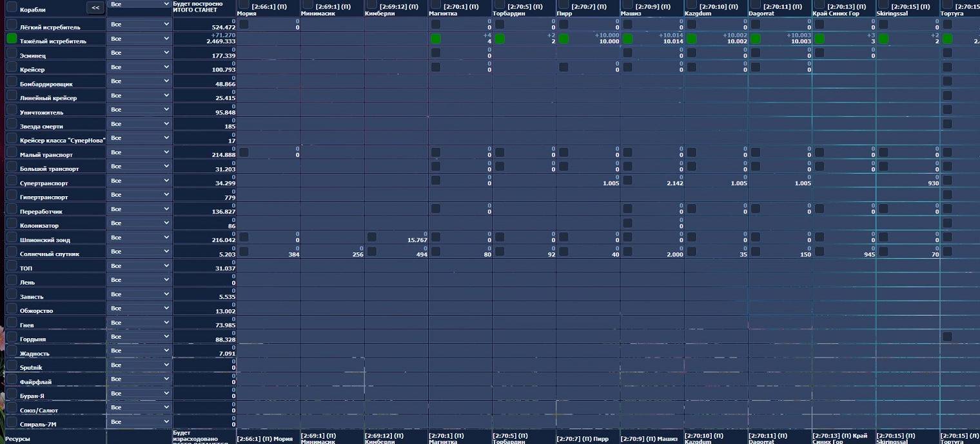Open the Все dropdown for Переработчик

tap(139, 209)
